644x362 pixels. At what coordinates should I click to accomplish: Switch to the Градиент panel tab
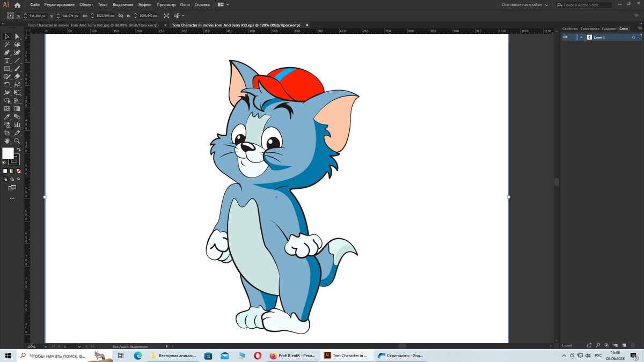609,28
